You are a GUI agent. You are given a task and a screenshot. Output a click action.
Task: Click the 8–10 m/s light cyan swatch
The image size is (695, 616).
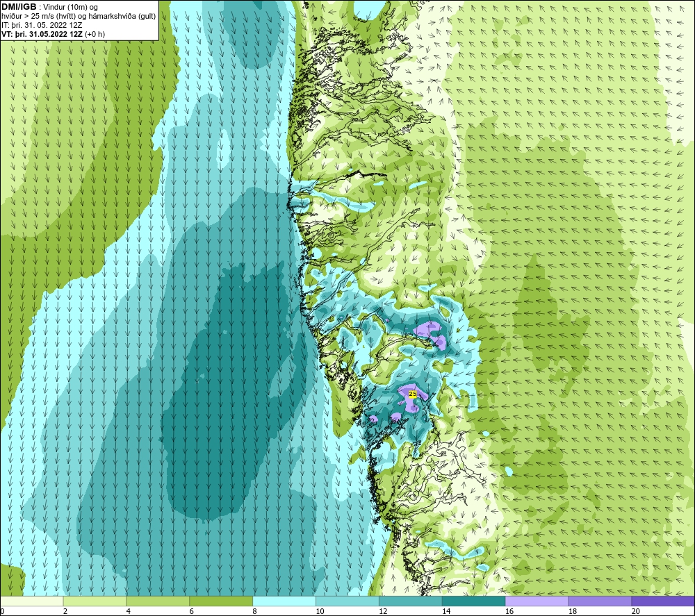pyautogui.click(x=284, y=601)
